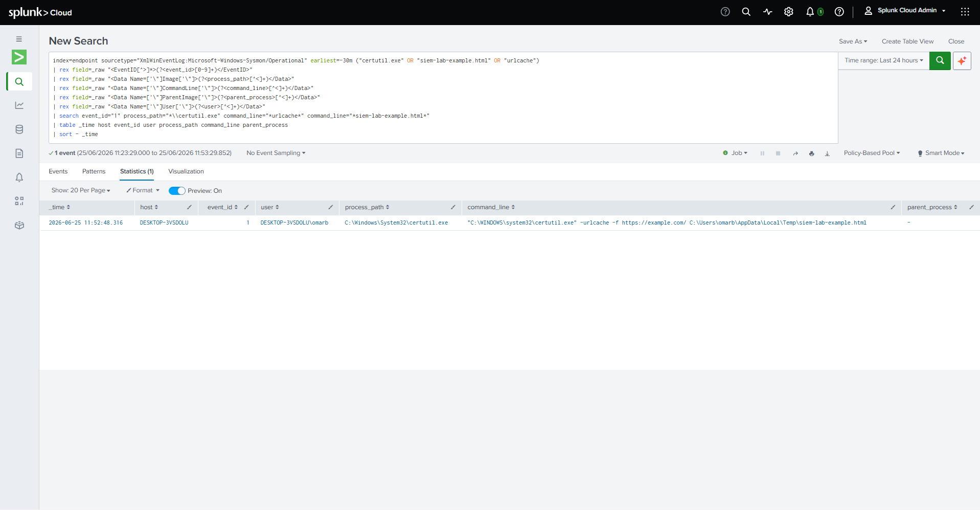Switch to the Events tab
Image resolution: width=980 pixels, height=510 pixels.
pos(58,171)
